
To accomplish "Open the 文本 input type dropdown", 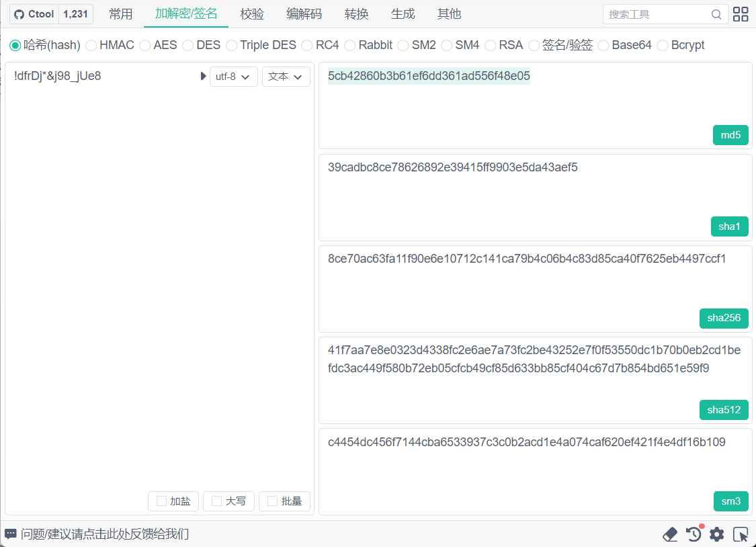I will tap(286, 77).
